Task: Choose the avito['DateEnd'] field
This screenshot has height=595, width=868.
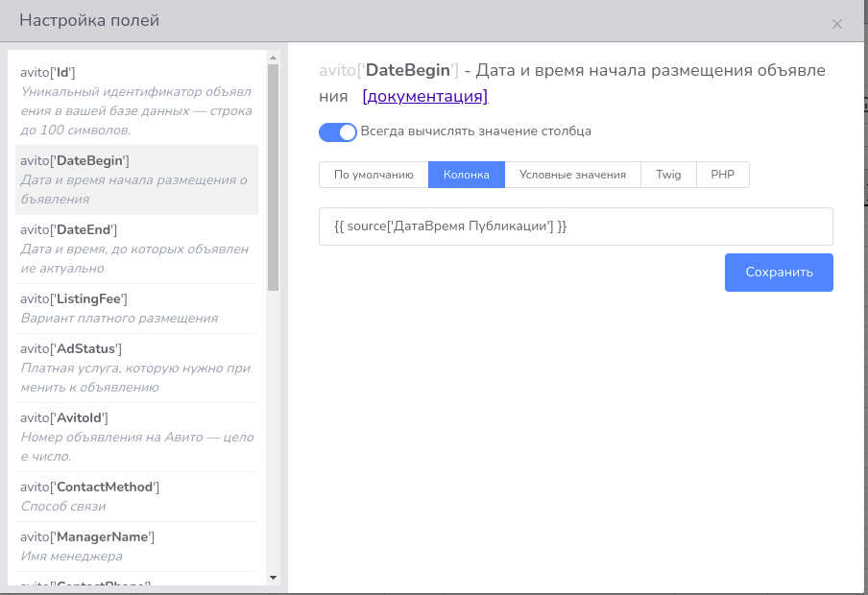Action: pyautogui.click(x=136, y=250)
